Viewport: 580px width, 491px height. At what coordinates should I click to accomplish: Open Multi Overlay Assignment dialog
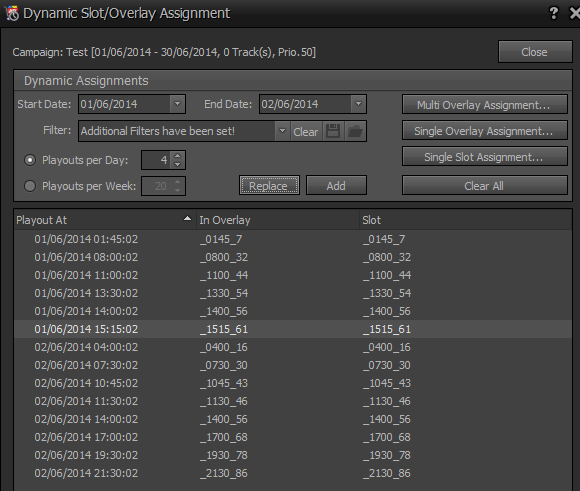[485, 105]
